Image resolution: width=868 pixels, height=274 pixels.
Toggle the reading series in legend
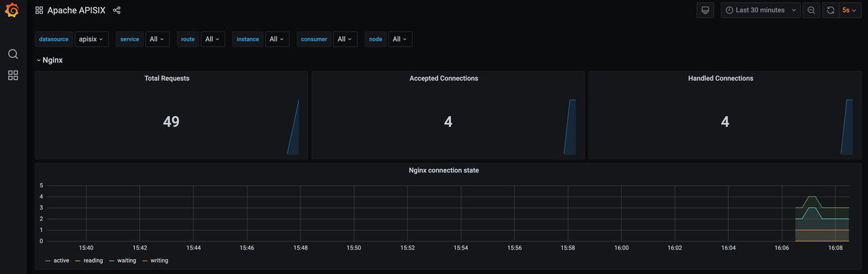pyautogui.click(x=93, y=260)
